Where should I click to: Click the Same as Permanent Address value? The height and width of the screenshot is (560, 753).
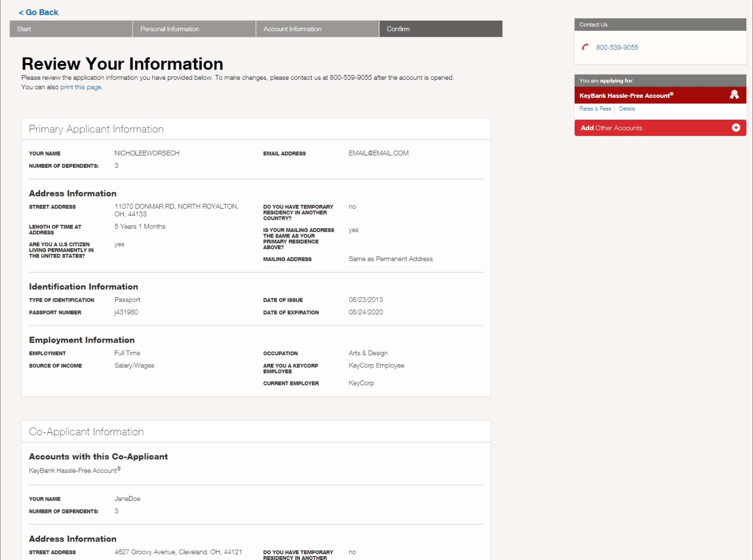point(390,259)
